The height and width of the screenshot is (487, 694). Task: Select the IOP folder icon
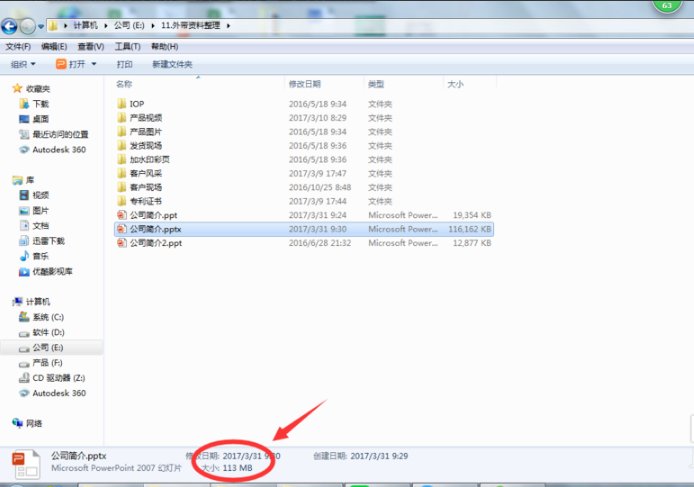click(x=122, y=104)
